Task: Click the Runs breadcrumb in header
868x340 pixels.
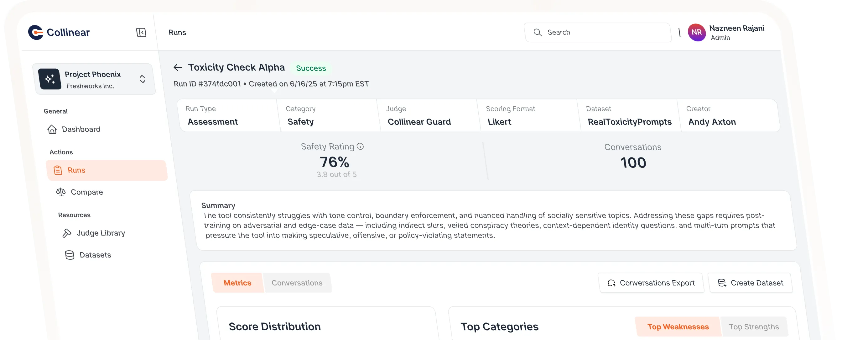Action: pyautogui.click(x=177, y=32)
